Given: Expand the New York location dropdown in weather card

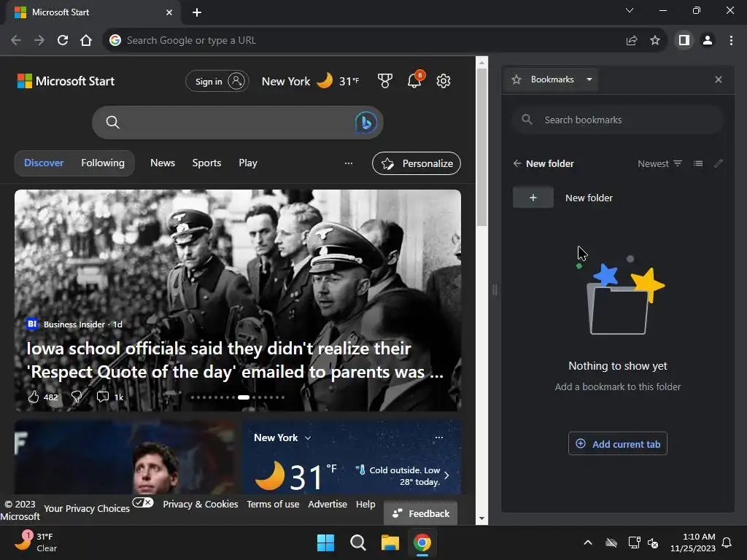Looking at the screenshot, I should (x=308, y=438).
